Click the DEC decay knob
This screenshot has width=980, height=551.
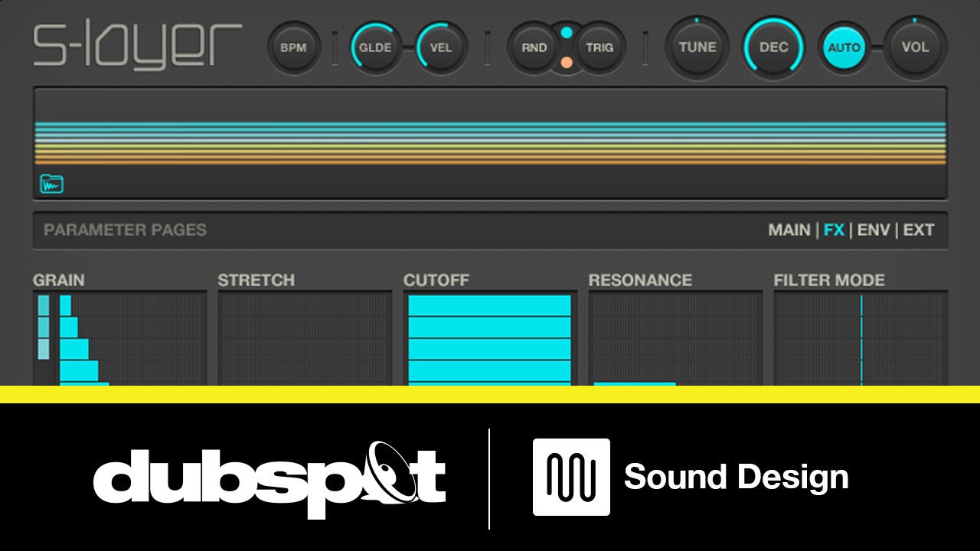[773, 47]
